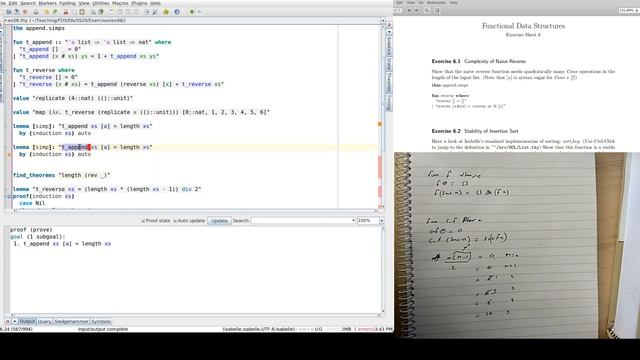
Task: Open the Search menu
Action: [x=28, y=3]
